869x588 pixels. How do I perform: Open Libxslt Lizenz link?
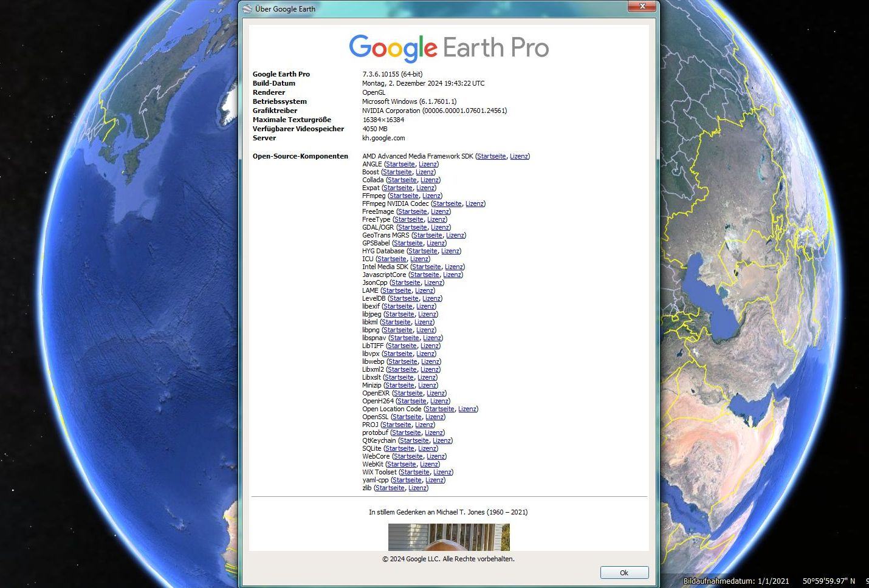coord(427,377)
